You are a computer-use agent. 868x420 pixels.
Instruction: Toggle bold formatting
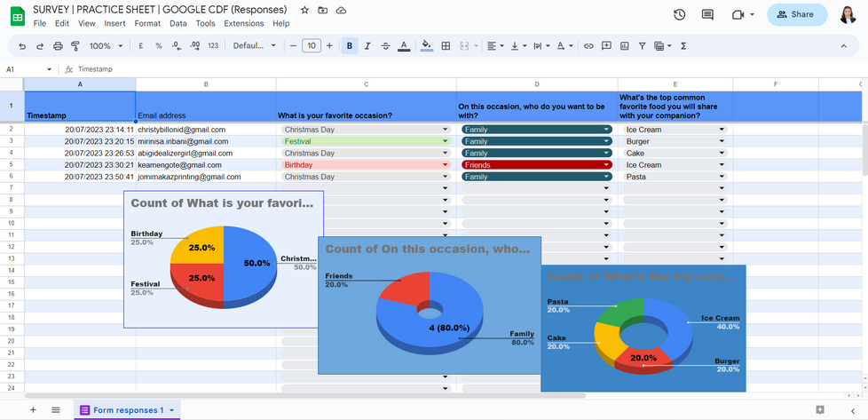click(350, 46)
